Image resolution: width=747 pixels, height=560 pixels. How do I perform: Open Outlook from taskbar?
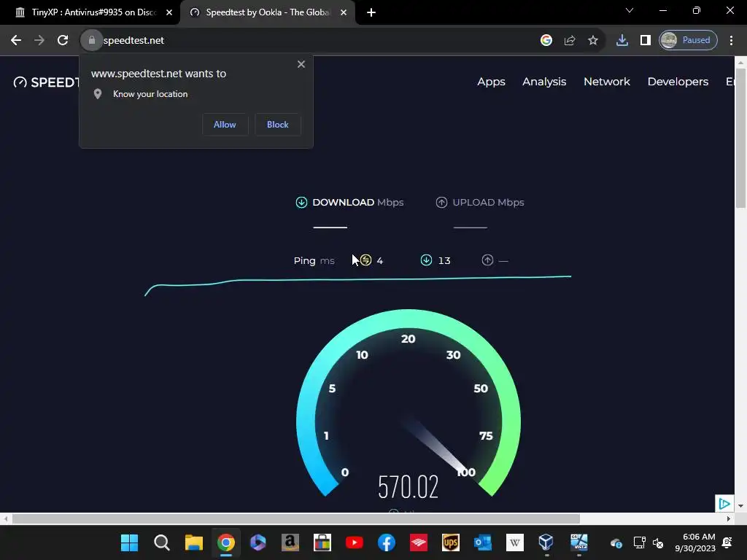tap(483, 542)
